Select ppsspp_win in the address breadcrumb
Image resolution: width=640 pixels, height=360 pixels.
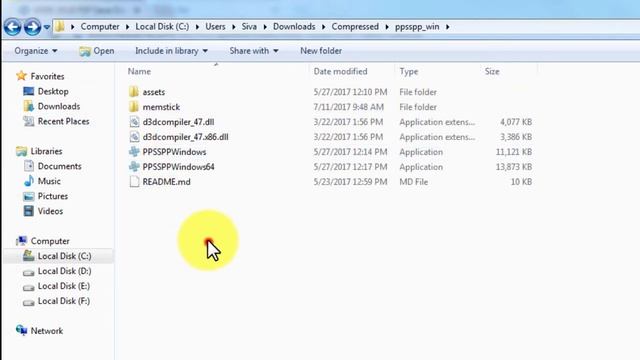(x=417, y=27)
